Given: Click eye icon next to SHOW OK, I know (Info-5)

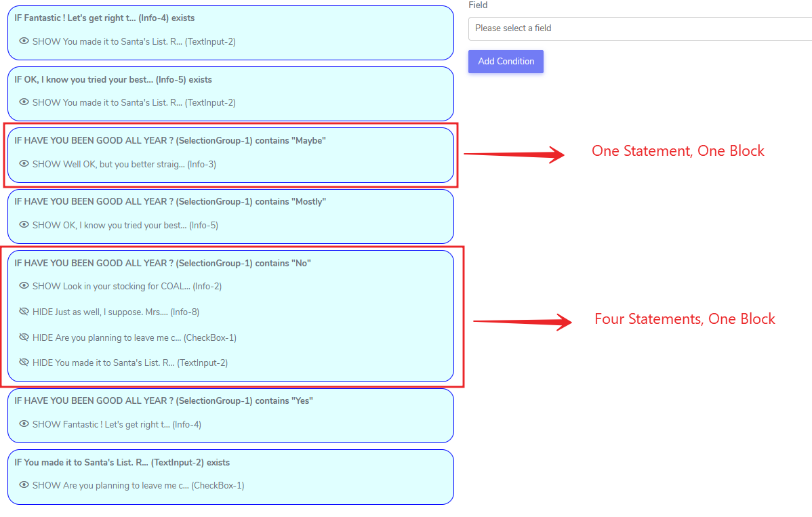Looking at the screenshot, I should pyautogui.click(x=24, y=225).
